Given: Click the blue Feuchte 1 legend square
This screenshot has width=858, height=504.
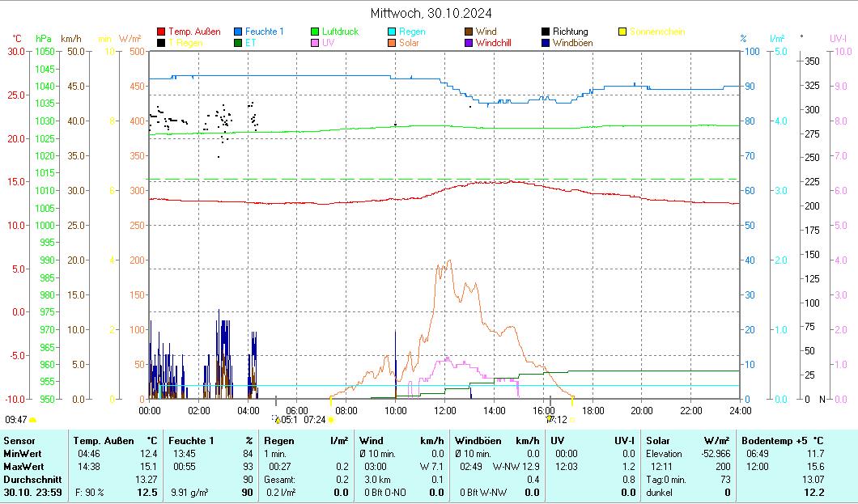Looking at the screenshot, I should [x=239, y=32].
